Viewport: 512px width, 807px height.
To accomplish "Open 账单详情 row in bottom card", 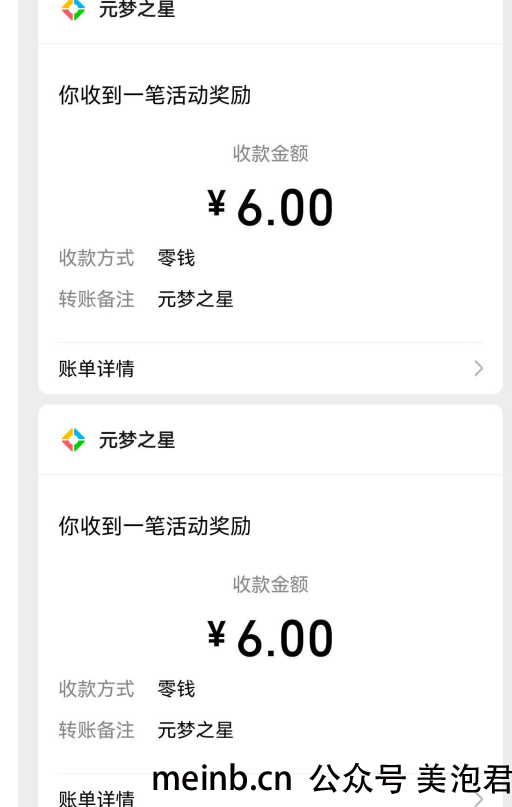I will tap(271, 791).
